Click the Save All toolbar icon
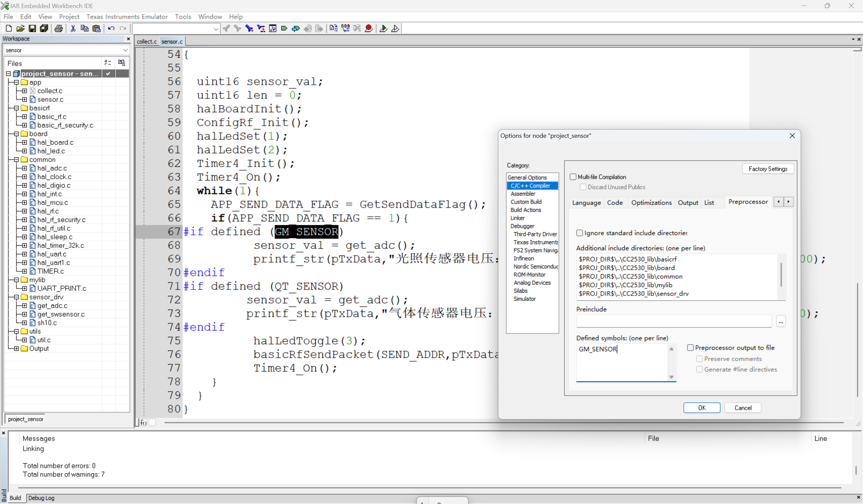 [44, 28]
